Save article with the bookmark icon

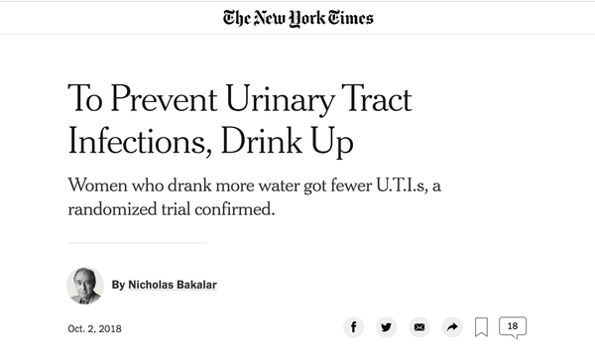point(482,327)
